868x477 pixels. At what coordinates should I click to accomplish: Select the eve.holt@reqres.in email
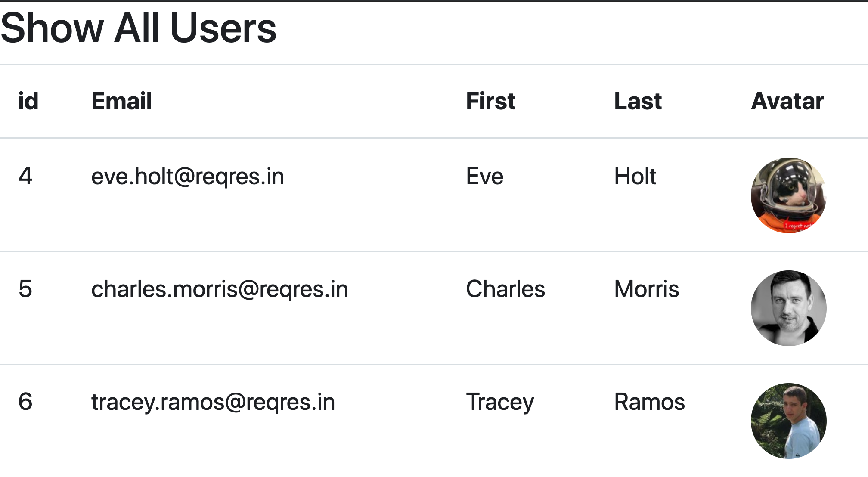pos(188,177)
